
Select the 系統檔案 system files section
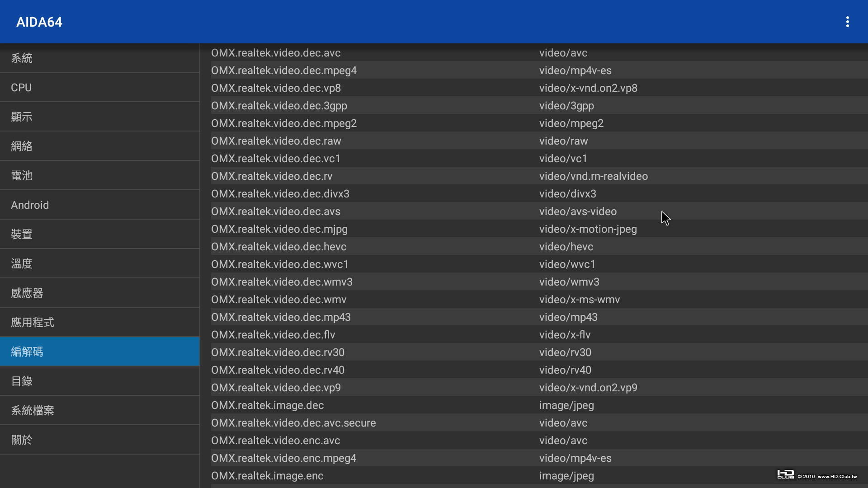tap(99, 410)
